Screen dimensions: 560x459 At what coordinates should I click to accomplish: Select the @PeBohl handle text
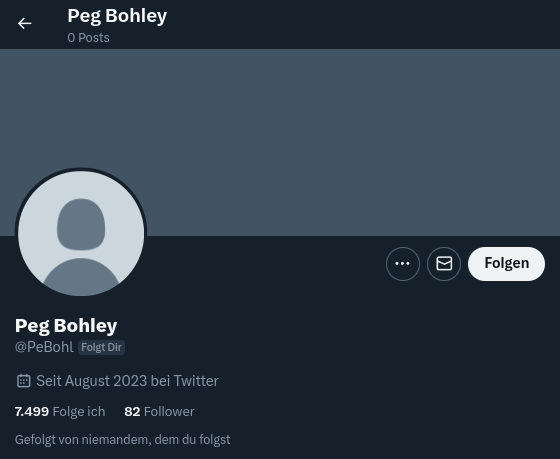44,347
